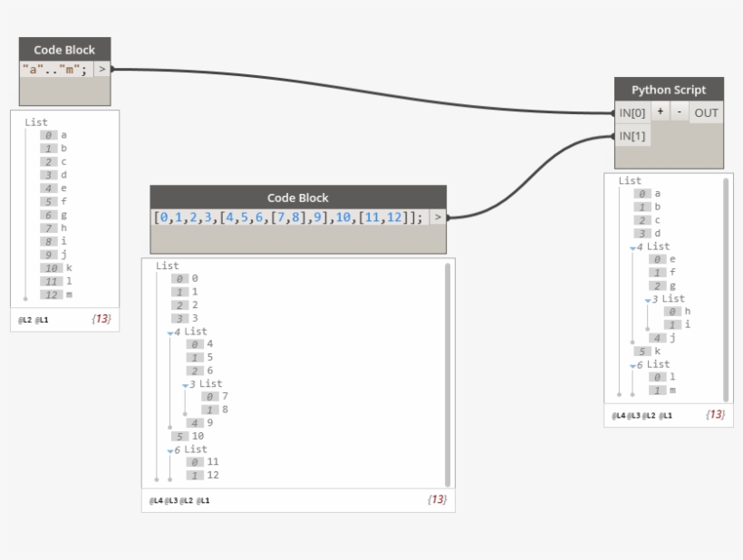Image resolution: width=743 pixels, height=560 pixels.
Task: Collapse the List at index 3 inside the numbers preview
Action: coord(186,383)
